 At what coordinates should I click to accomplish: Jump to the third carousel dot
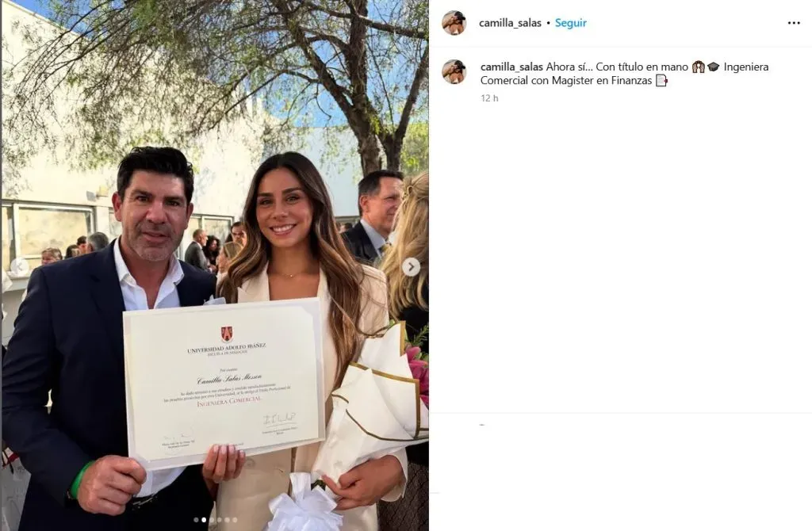[211, 520]
